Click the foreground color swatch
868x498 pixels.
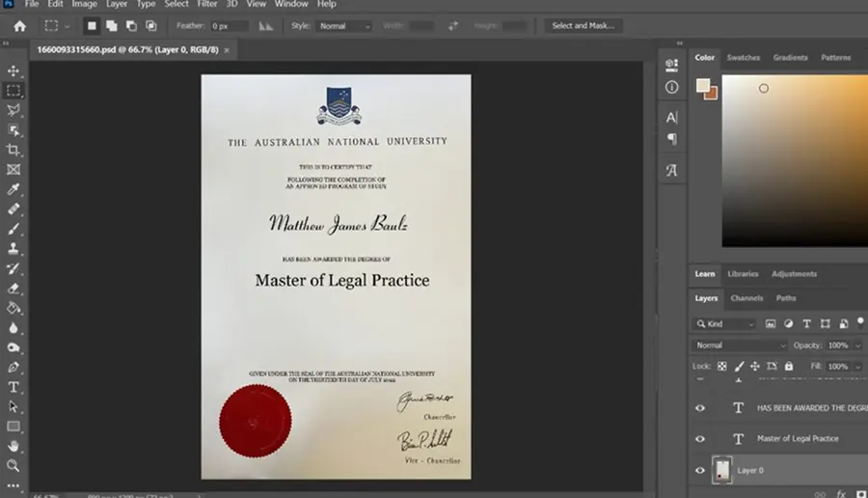tap(703, 85)
